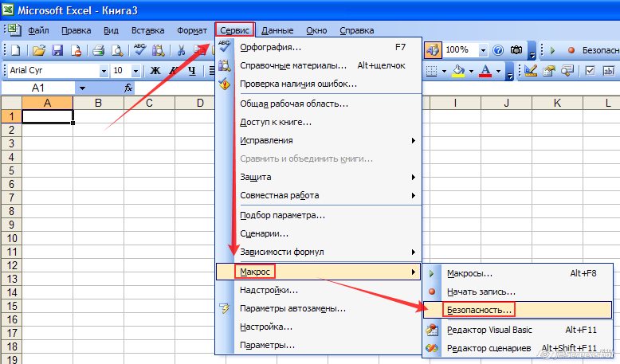
Task: Click red record macro toolbar icon
Action: coord(571,50)
